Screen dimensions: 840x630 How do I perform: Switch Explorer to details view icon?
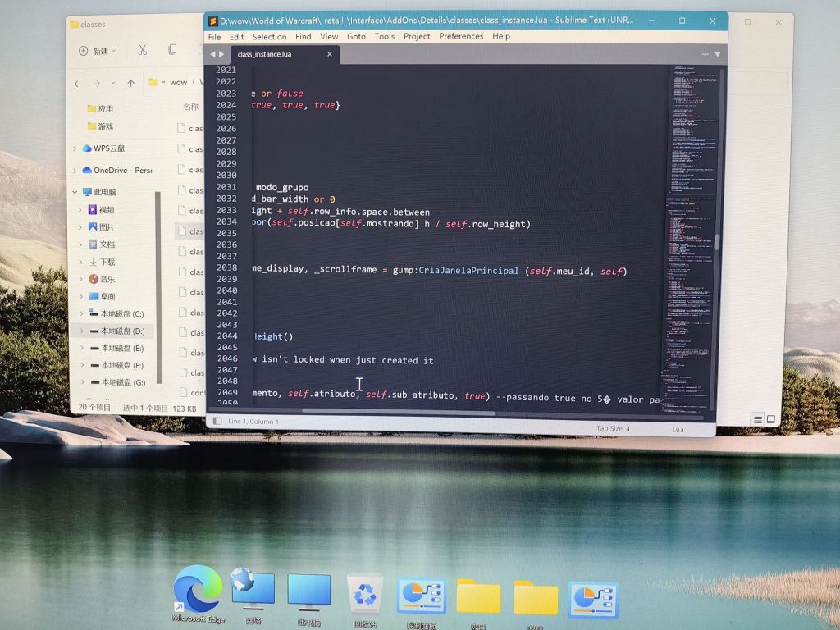(758, 419)
